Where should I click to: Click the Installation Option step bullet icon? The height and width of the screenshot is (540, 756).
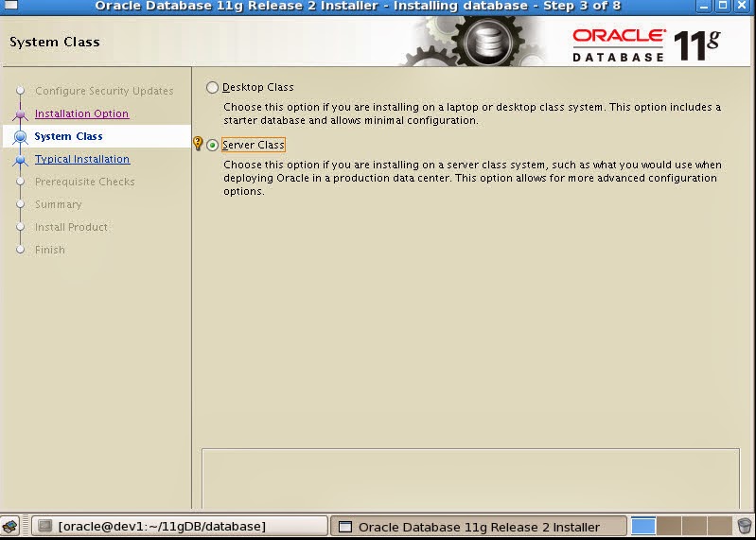(20, 114)
